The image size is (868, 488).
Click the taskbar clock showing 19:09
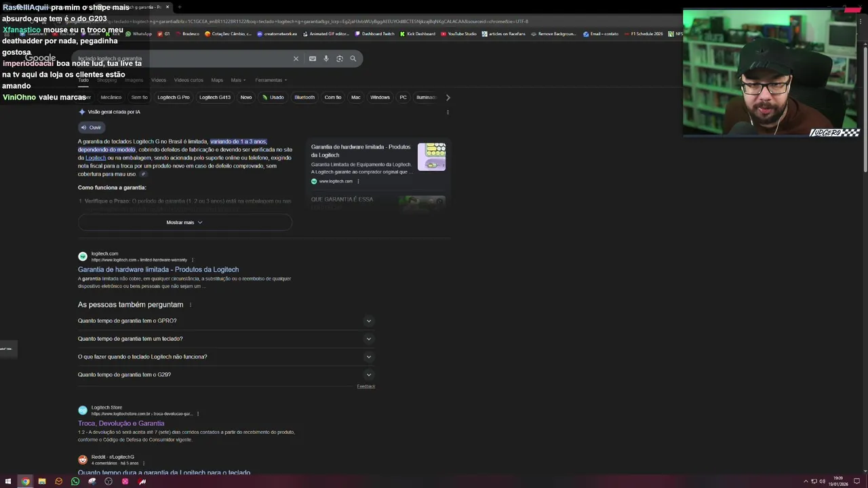[838, 481]
